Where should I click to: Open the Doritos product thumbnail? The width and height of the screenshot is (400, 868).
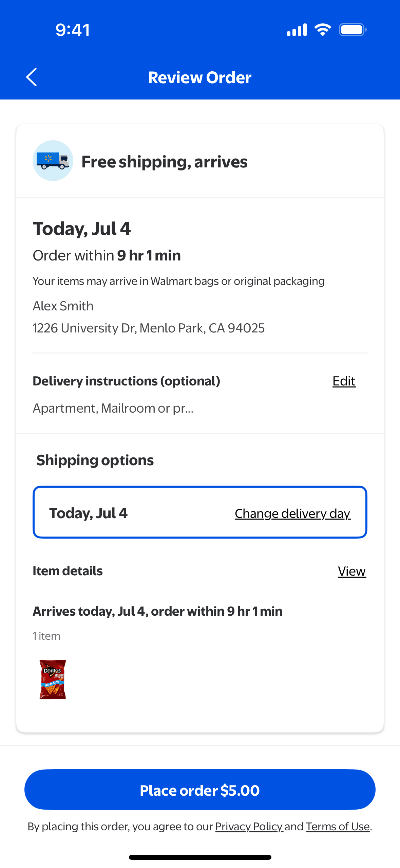click(x=53, y=679)
